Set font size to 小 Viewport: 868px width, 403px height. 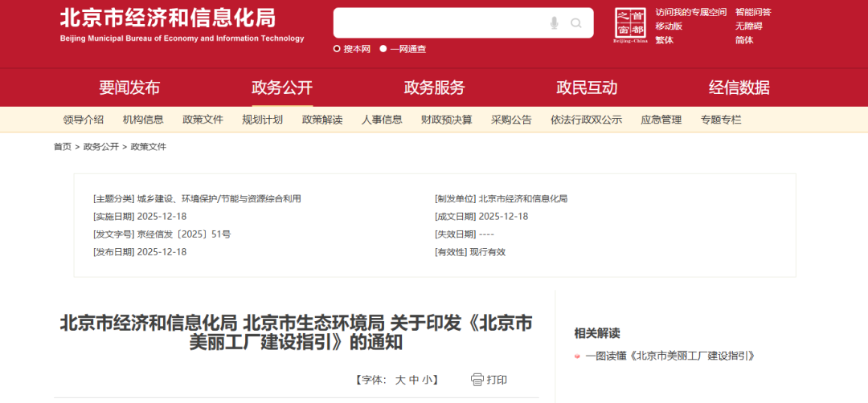coord(427,380)
